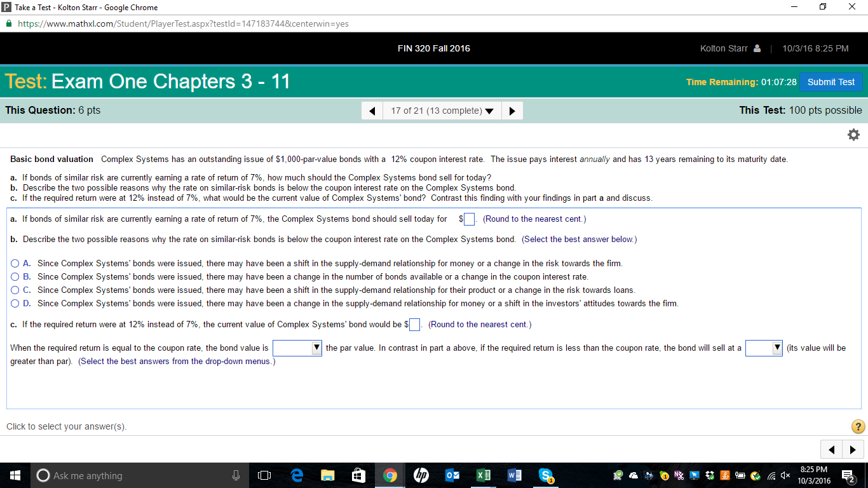Image resolution: width=868 pixels, height=488 pixels.
Task: Open Skype from taskbar
Action: pos(546,475)
